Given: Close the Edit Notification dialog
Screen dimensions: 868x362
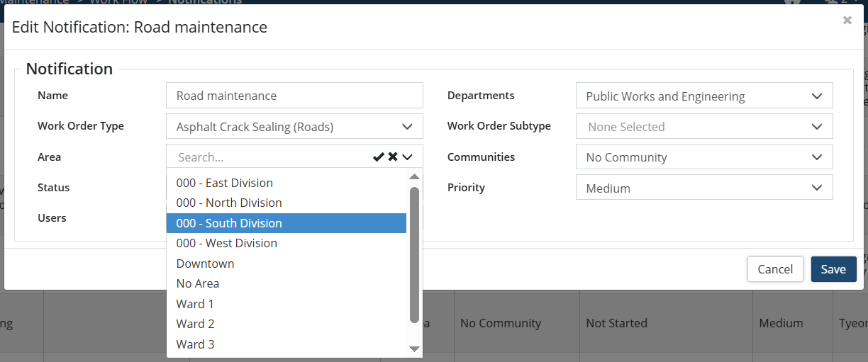Looking at the screenshot, I should click(847, 21).
